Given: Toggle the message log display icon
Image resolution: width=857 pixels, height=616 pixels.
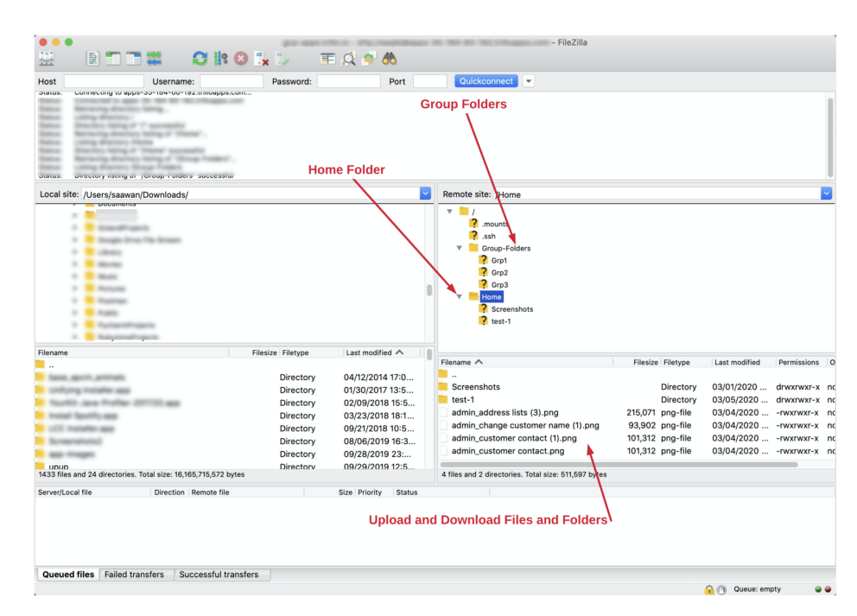Looking at the screenshot, I should point(92,59).
